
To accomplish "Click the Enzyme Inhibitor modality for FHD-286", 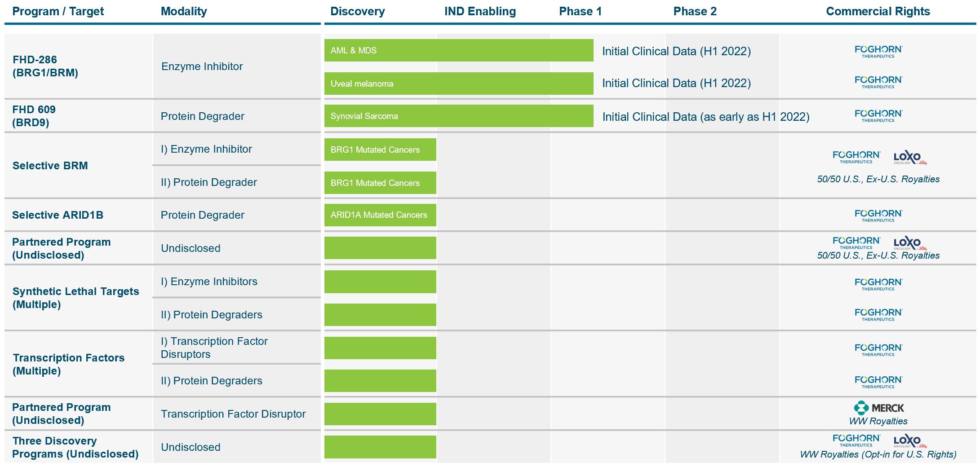I will [x=202, y=66].
